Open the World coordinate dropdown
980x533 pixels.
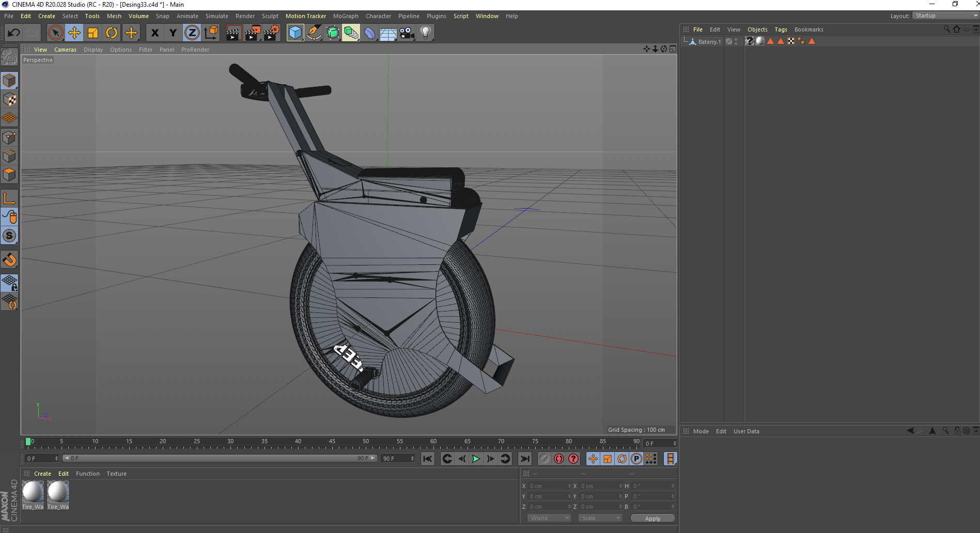(549, 518)
